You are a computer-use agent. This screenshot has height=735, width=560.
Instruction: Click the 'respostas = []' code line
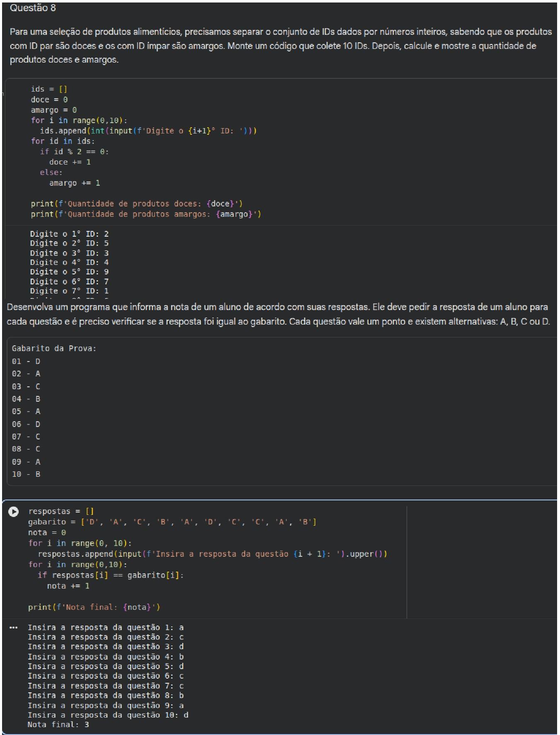[61, 512]
